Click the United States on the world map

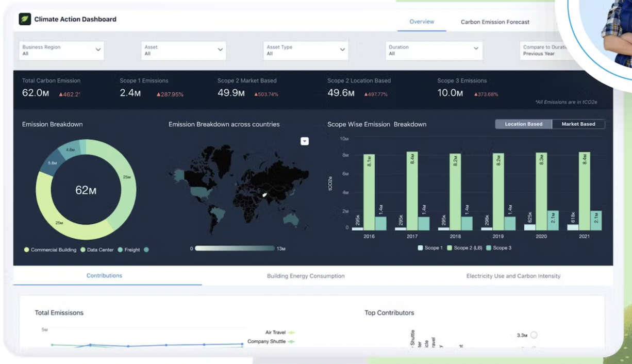tap(200, 192)
